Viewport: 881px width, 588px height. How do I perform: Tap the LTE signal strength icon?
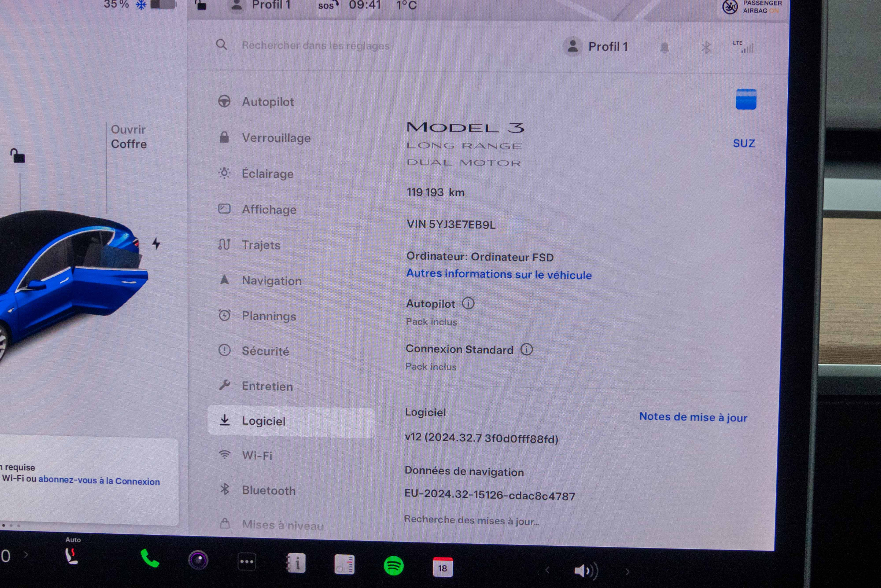[x=743, y=47]
